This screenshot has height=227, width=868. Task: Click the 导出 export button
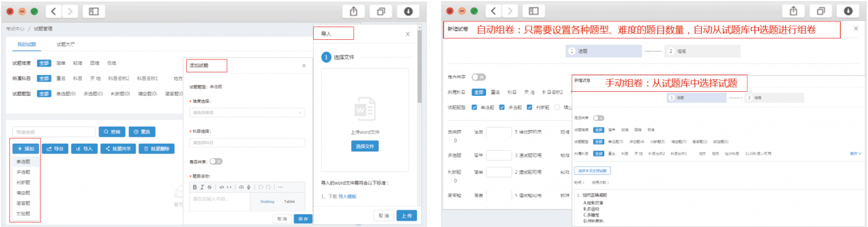pos(54,148)
